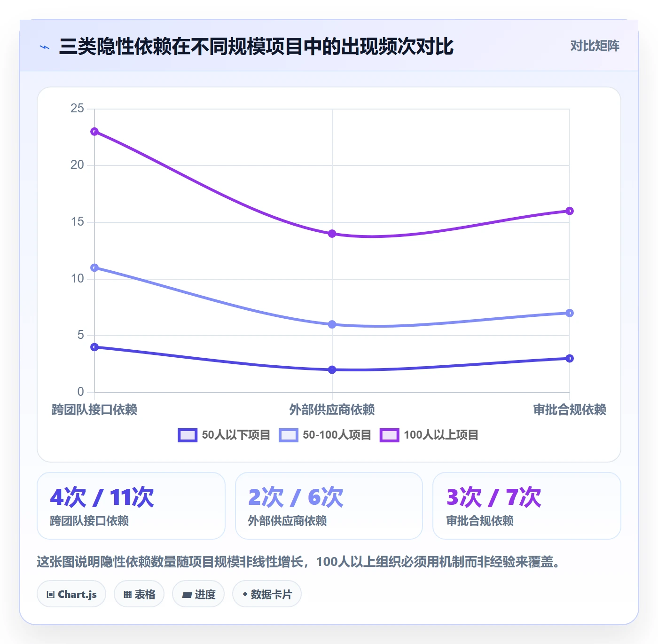Click the 对比矩阵 label in the header
Screen dimensions: 658x644
(595, 46)
